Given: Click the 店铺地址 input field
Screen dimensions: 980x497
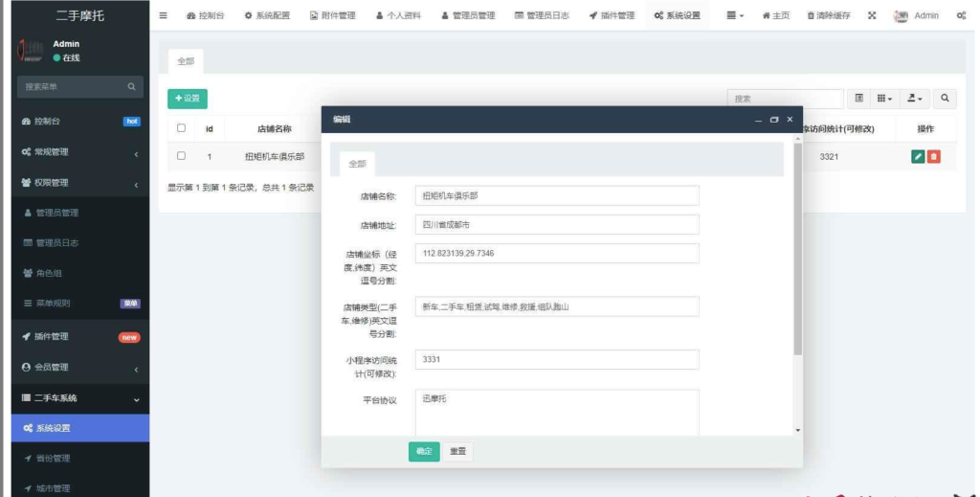Looking at the screenshot, I should click(557, 225).
